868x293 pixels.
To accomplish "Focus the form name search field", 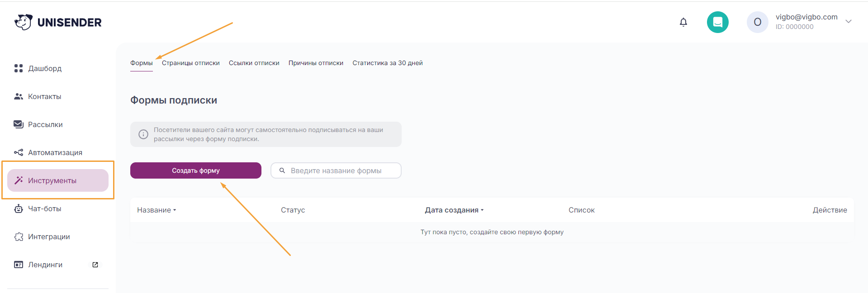I will click(336, 170).
